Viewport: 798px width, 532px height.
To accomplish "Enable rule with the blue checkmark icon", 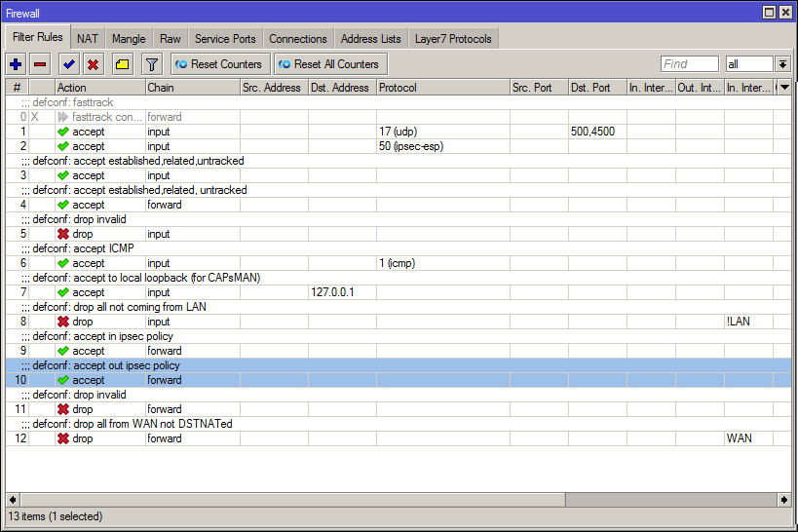I will click(x=68, y=64).
